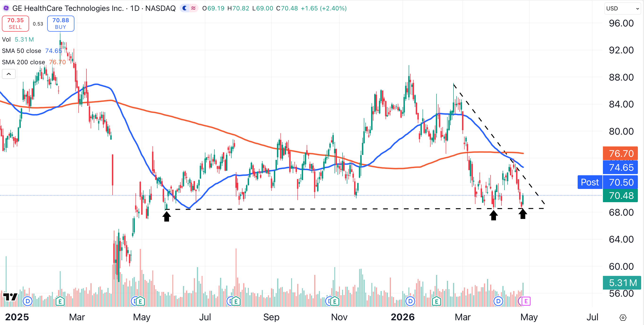Select the SMA 200 close legend entry
Image resolution: width=644 pixels, height=325 pixels.
coord(24,62)
